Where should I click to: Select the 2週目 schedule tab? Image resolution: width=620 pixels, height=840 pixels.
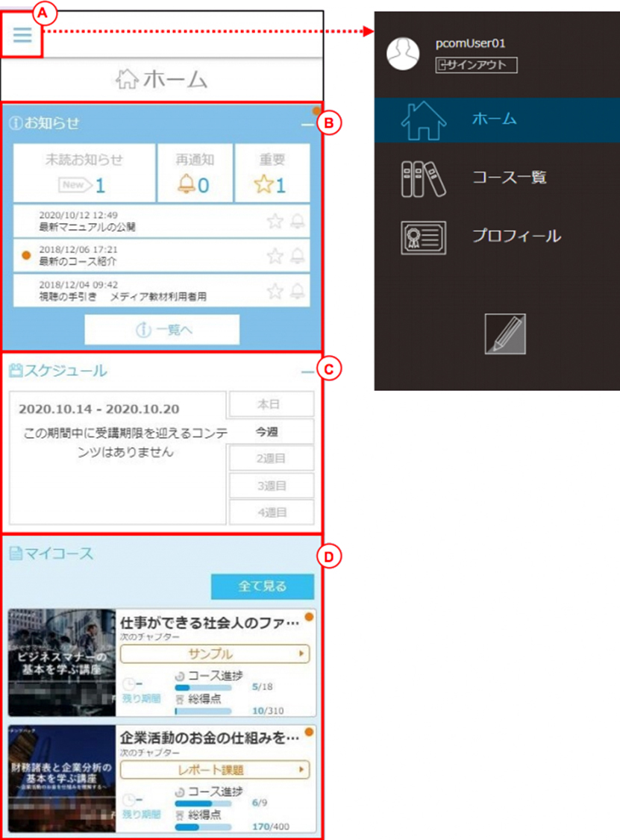coord(271,459)
